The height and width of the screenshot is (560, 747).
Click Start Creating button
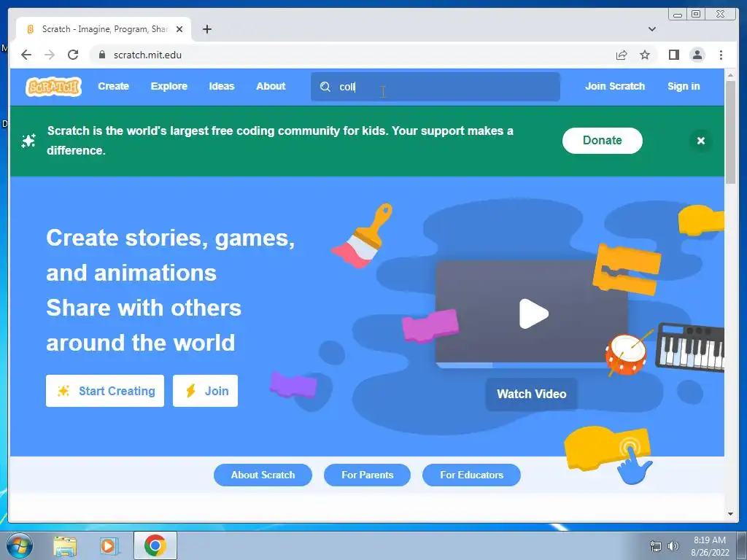coord(105,391)
